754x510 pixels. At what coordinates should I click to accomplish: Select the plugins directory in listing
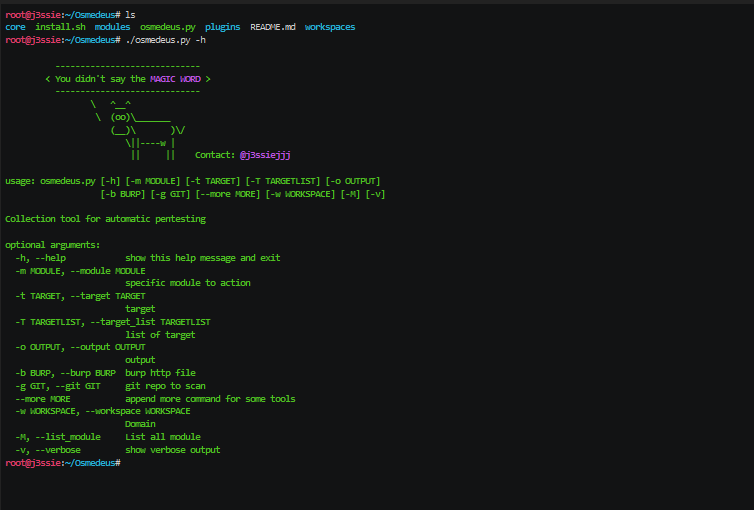222,27
